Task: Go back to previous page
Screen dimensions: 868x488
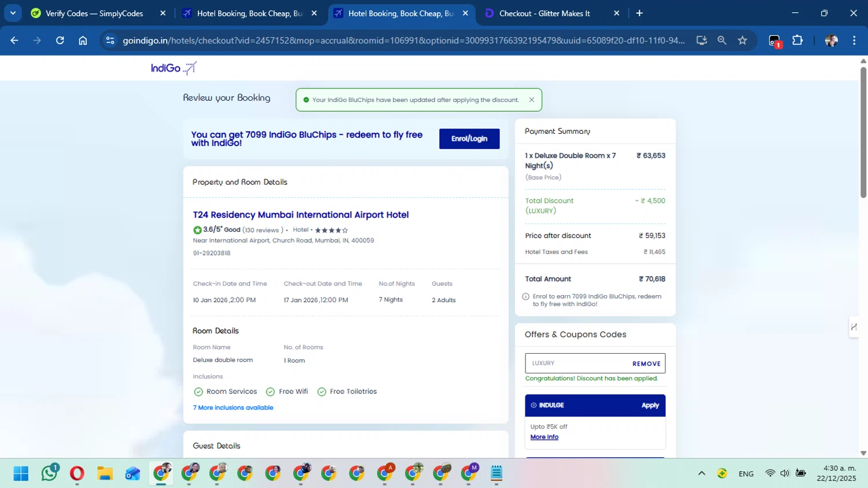Action: 14,41
